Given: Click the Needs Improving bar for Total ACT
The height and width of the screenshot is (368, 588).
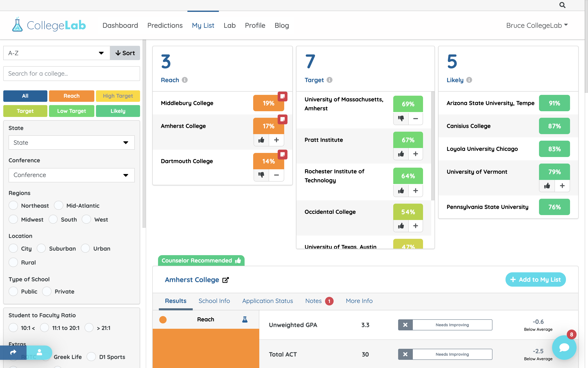Looking at the screenshot, I should tap(445, 354).
